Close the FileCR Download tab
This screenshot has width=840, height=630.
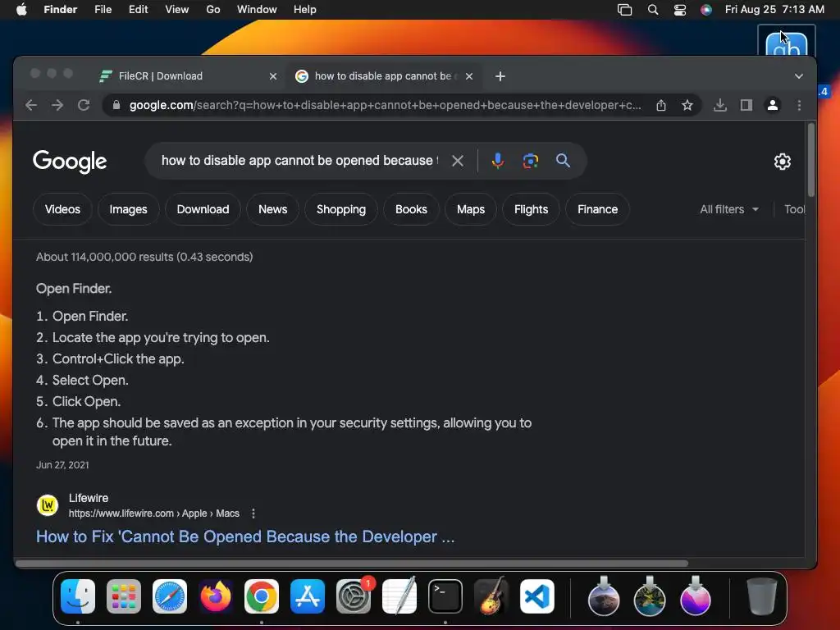click(273, 76)
